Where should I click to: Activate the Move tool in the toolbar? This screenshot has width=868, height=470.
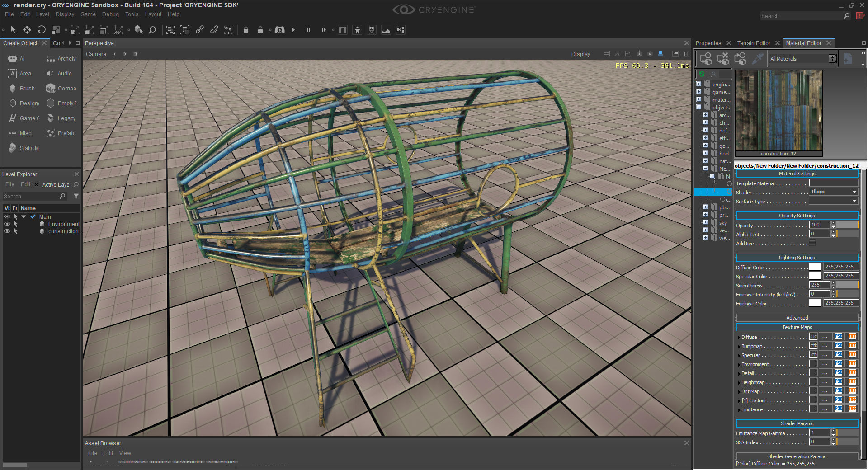tap(27, 30)
